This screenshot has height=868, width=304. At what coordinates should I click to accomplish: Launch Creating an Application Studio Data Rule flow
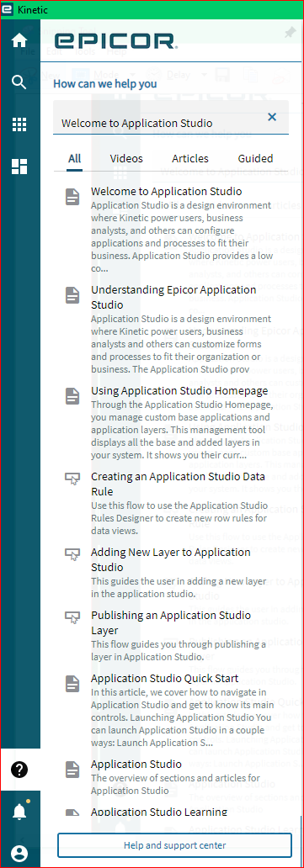point(178,484)
